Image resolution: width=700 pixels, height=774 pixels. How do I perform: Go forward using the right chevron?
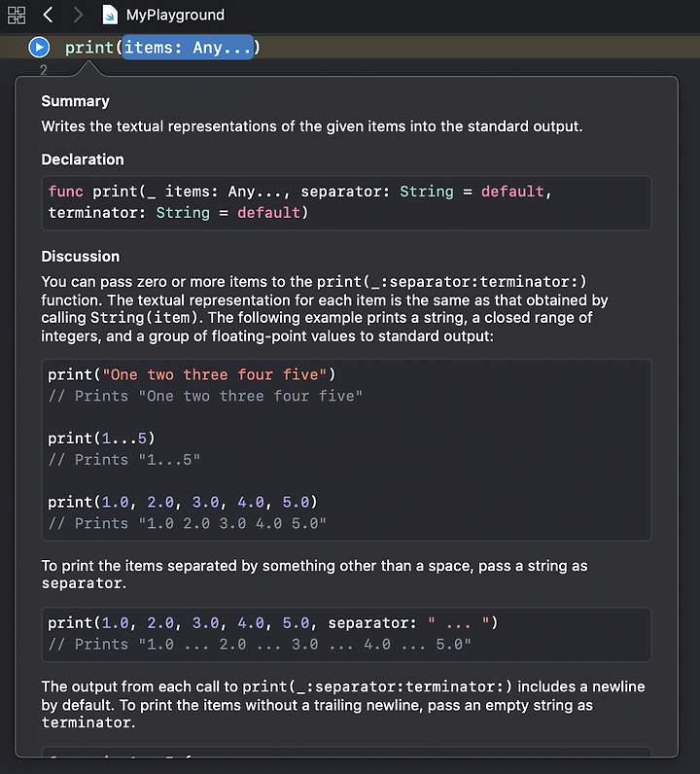coord(78,15)
